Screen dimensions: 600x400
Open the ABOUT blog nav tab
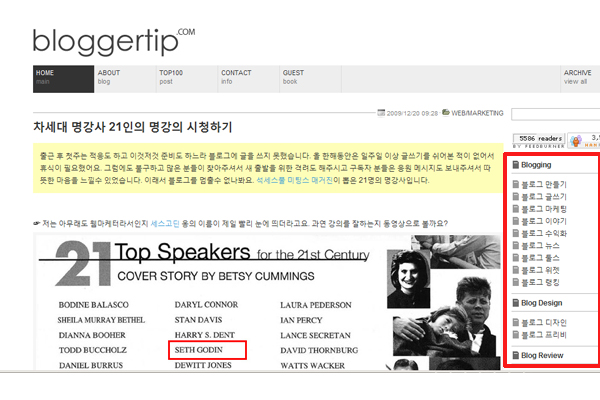pos(125,79)
